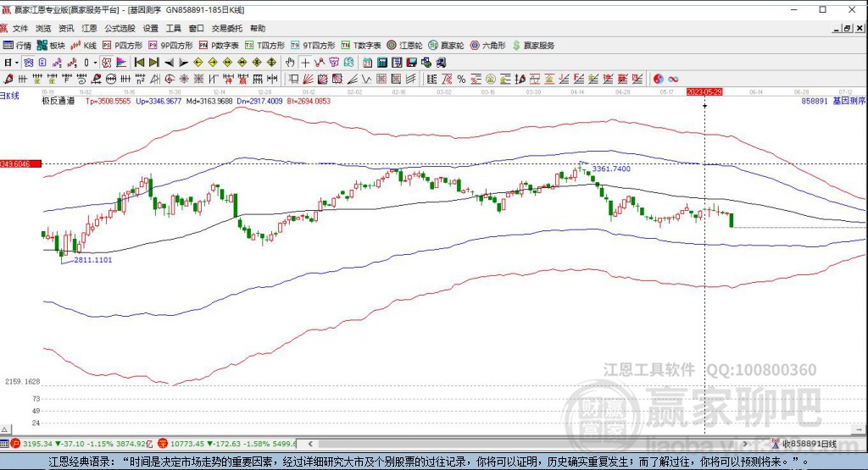This screenshot has width=868, height=470.
Task: Open 赢家服务 with dollar icon
Action: click(x=534, y=46)
